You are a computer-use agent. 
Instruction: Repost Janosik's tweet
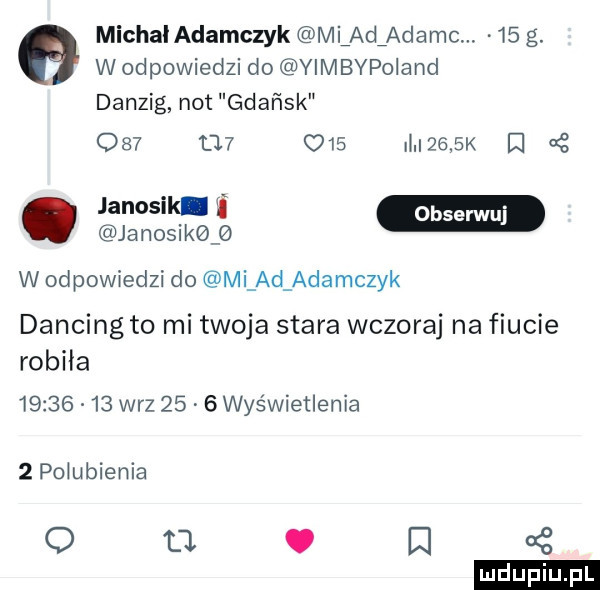click(179, 541)
